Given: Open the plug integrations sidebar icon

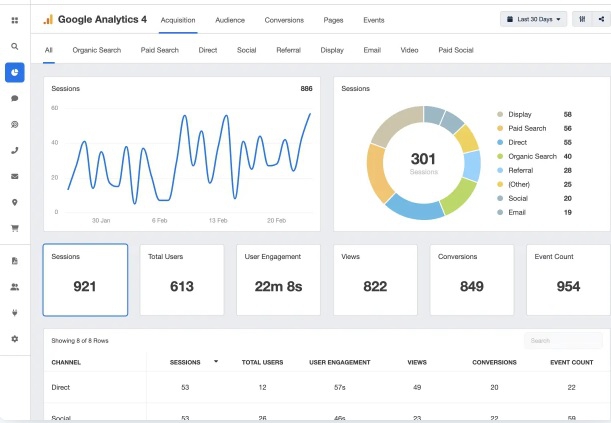Looking at the screenshot, I should (15, 313).
